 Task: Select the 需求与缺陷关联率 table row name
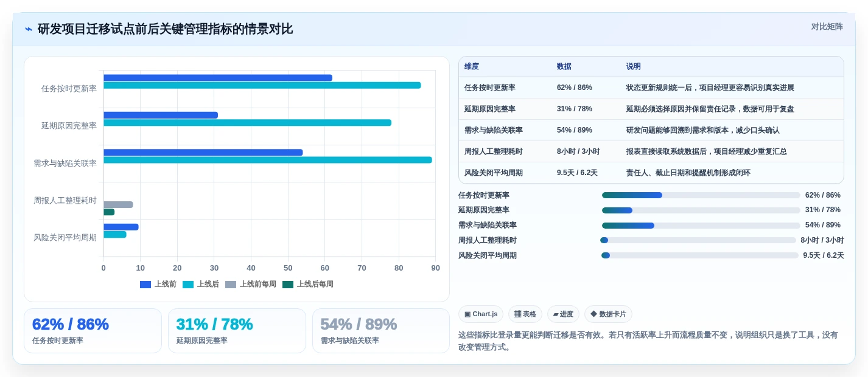click(494, 130)
